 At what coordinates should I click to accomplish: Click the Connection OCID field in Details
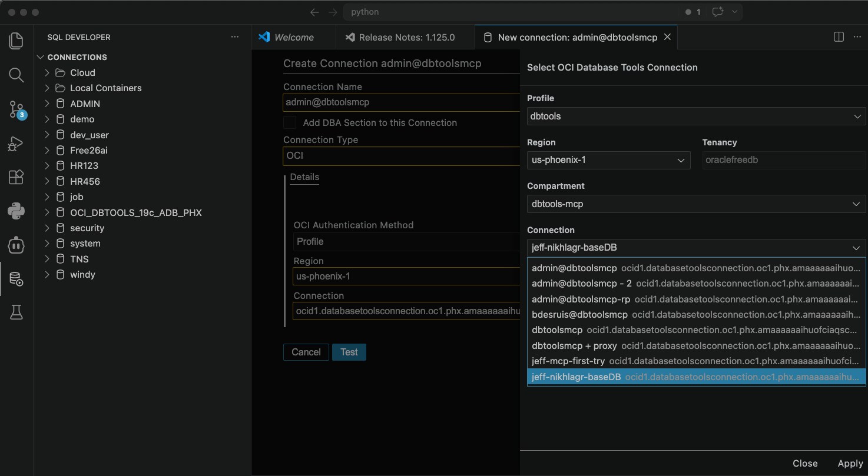(406, 311)
